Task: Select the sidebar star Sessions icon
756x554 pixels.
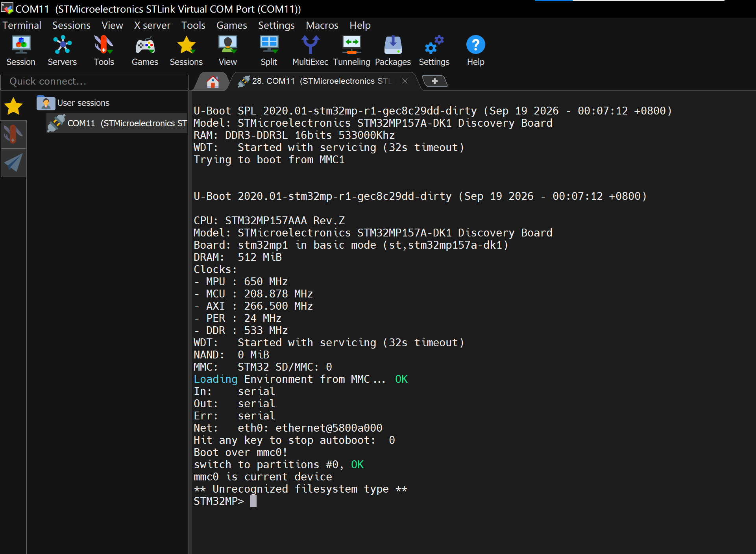Action: point(13,106)
